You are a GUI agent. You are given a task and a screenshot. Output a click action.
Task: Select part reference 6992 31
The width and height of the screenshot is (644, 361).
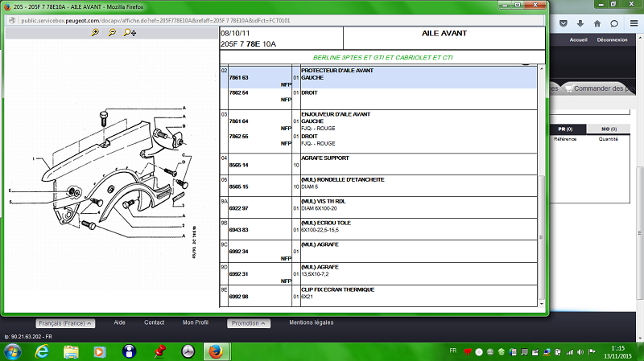coord(238,273)
